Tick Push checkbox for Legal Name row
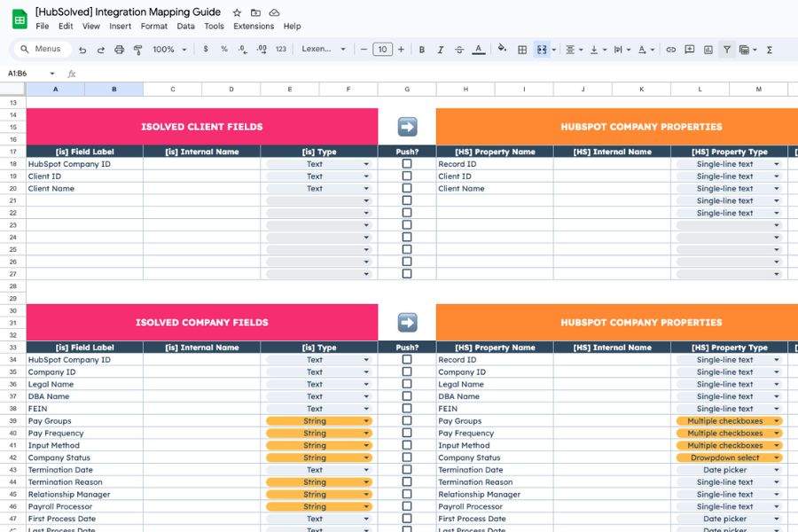This screenshot has width=798, height=532. 407,384
